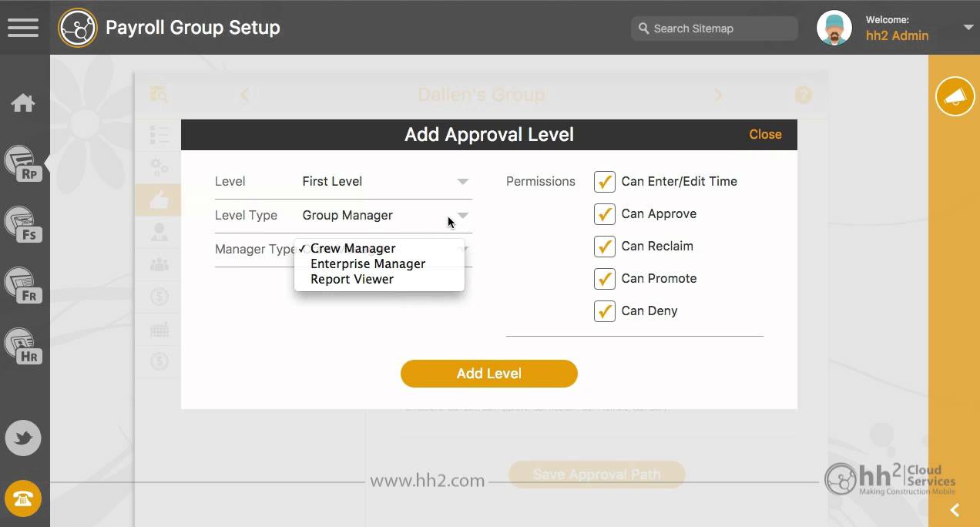Click the Manager Type label
The width and height of the screenshot is (980, 527).
coord(254,250)
